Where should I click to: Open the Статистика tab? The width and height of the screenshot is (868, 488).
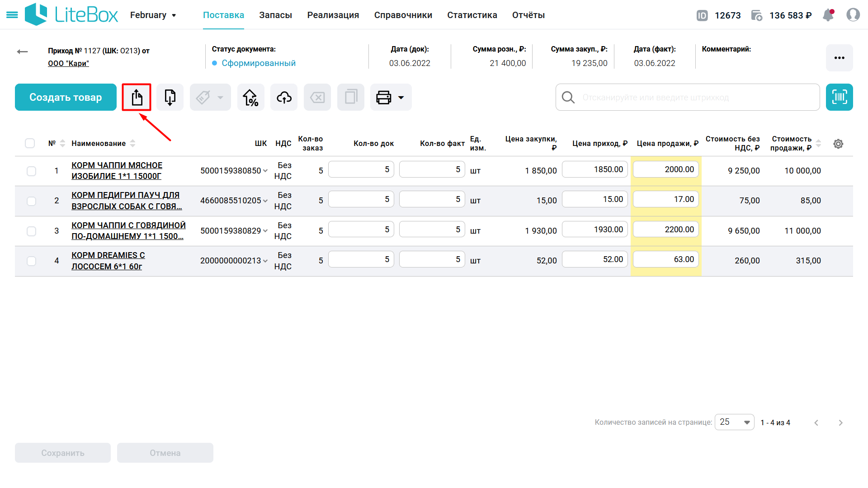[472, 15]
